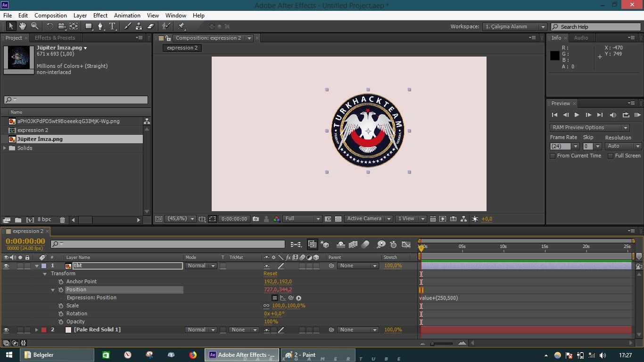The height and width of the screenshot is (362, 644).
Task: Hide the tht layer
Action: click(x=6, y=266)
